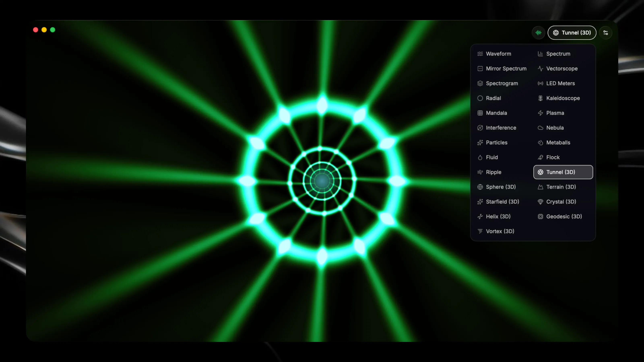Switch to the Spectrogram visualizer
The image size is (644, 362).
[x=503, y=83]
